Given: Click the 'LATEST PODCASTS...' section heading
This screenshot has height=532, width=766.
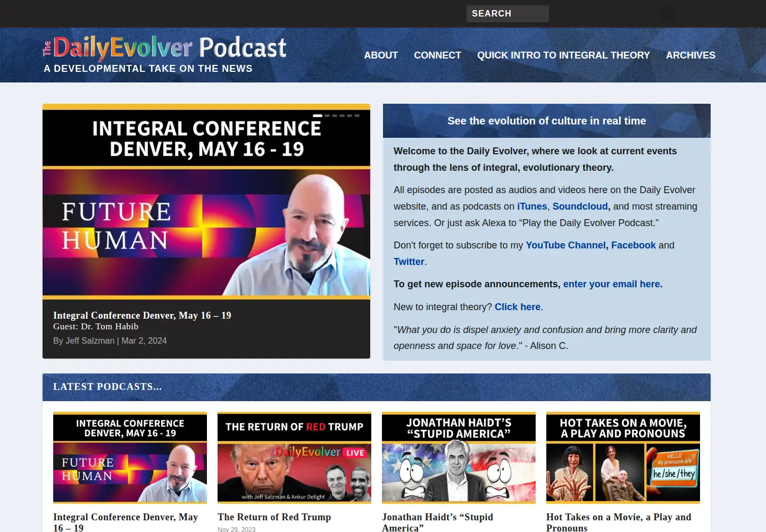Looking at the screenshot, I should 107,387.
